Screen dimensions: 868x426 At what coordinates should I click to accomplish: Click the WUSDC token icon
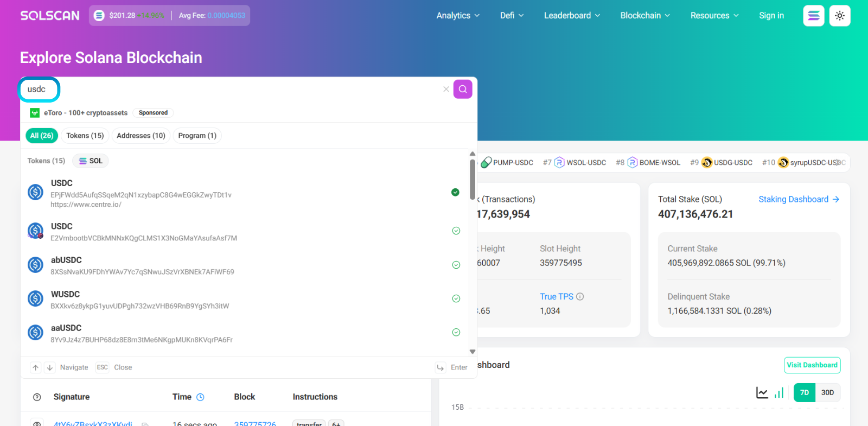(36, 298)
